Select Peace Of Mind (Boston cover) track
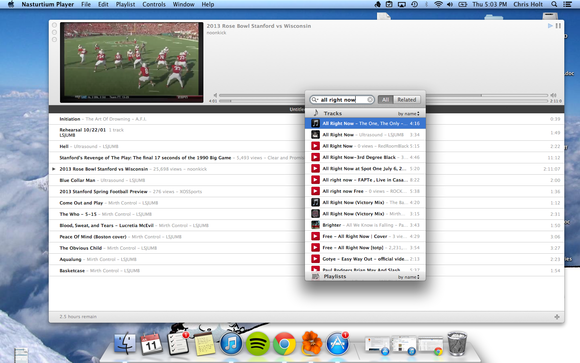Image resolution: width=580 pixels, height=363 pixels. 307,236
